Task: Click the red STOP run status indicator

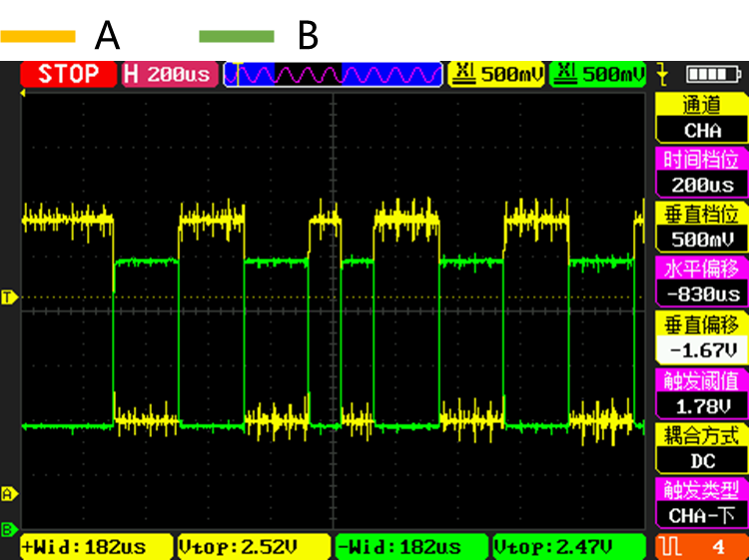Action: point(68,74)
